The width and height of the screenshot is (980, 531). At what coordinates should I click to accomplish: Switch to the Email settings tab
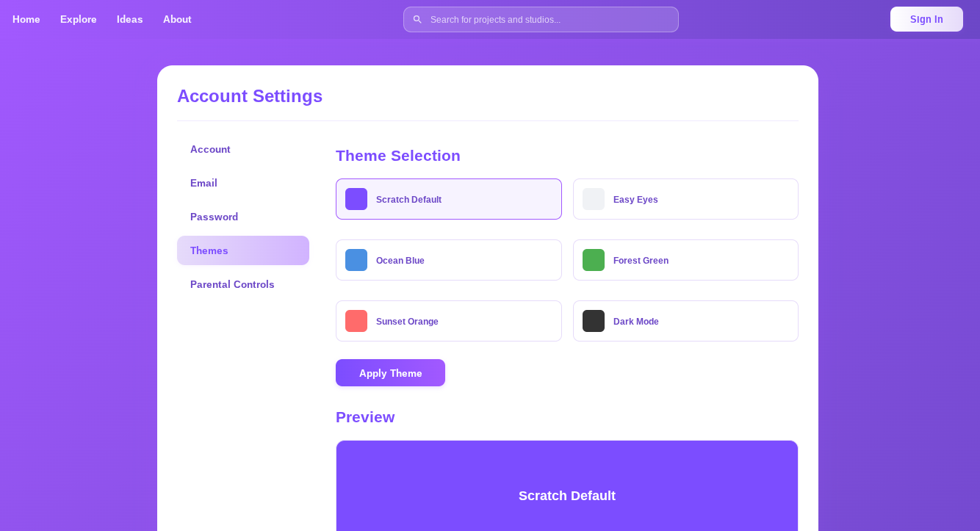coord(203,183)
